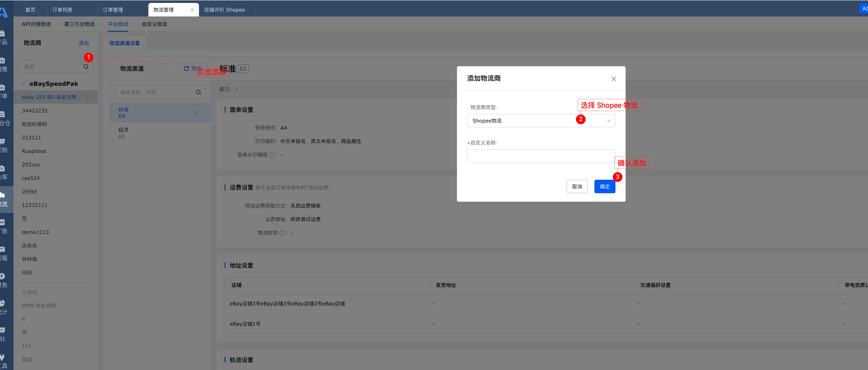This screenshot has width=868, height=370.
Task: Click the app logo at the top-left
Action: coord(3,12)
